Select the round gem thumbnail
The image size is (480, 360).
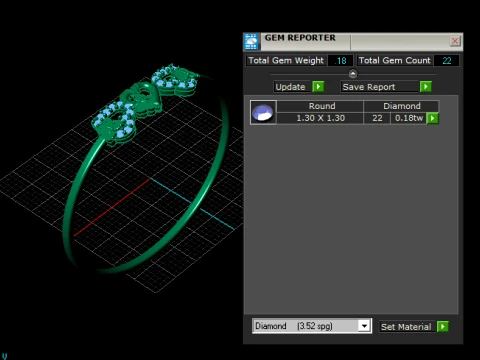click(263, 113)
